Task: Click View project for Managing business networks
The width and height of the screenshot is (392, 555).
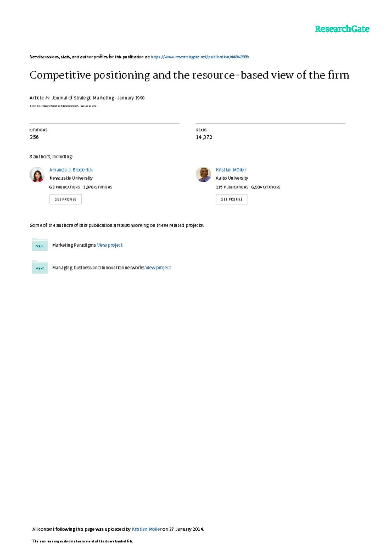Action: pyautogui.click(x=158, y=268)
